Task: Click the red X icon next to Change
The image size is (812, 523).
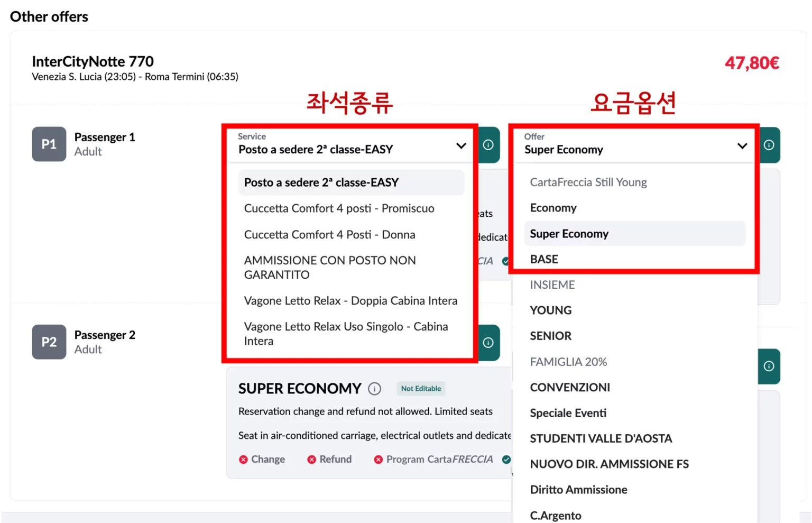Action: (244, 459)
